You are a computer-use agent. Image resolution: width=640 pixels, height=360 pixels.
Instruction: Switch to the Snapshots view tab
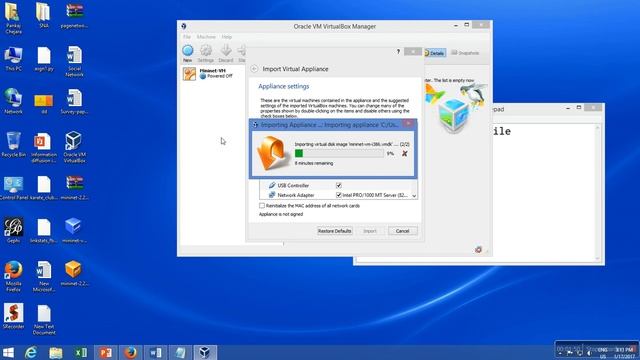point(465,53)
